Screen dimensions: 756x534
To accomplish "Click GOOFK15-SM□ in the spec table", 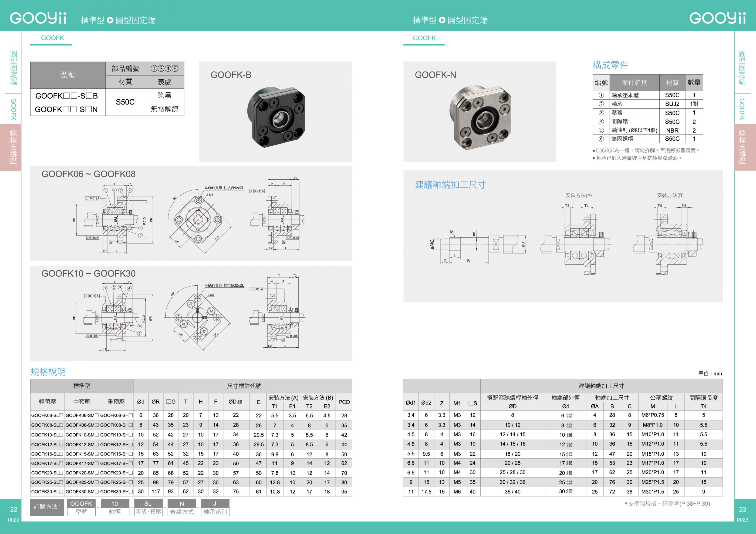I will click(82, 454).
